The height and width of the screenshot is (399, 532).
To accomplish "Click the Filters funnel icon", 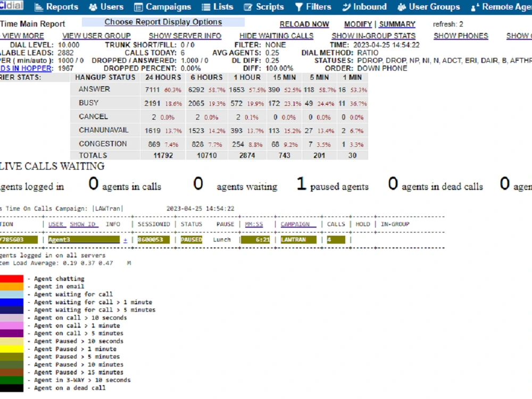I will 299,7.
